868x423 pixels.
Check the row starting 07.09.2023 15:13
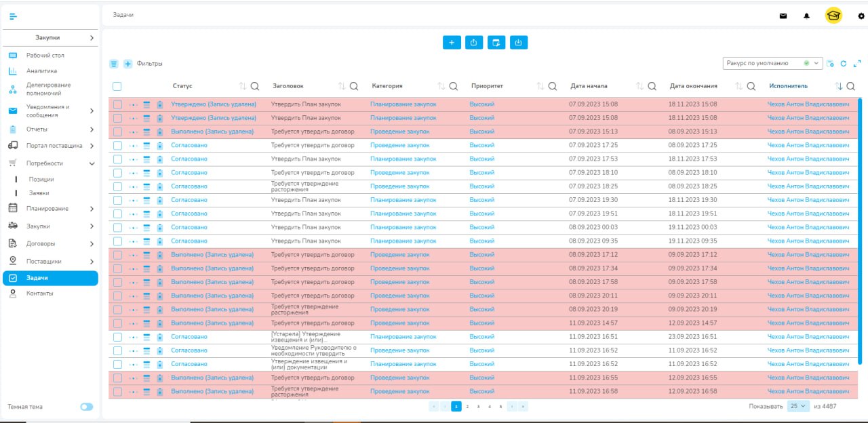point(117,132)
